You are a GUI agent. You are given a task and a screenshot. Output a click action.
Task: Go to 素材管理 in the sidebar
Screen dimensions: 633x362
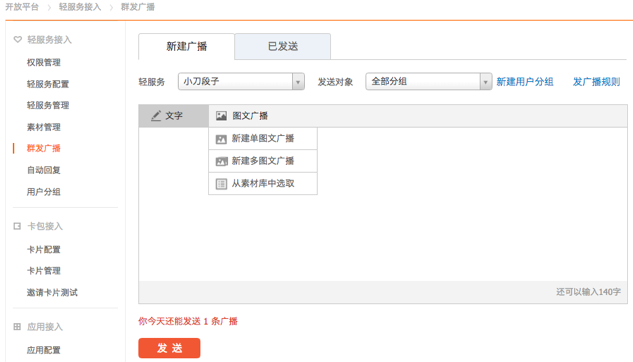click(x=44, y=127)
